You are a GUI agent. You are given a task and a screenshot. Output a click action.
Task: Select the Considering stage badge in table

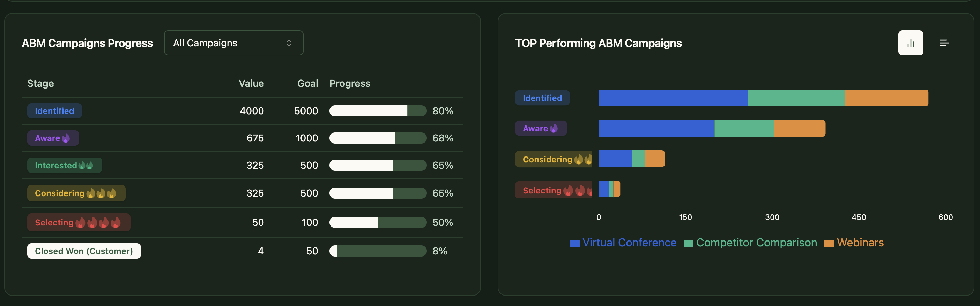pyautogui.click(x=76, y=193)
